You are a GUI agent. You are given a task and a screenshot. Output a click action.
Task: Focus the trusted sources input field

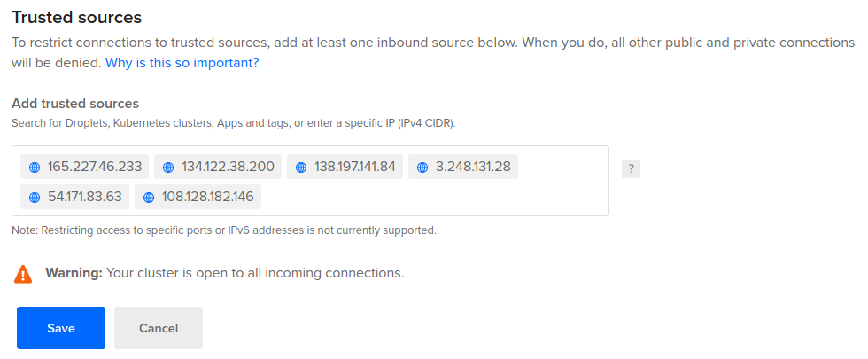click(x=310, y=181)
